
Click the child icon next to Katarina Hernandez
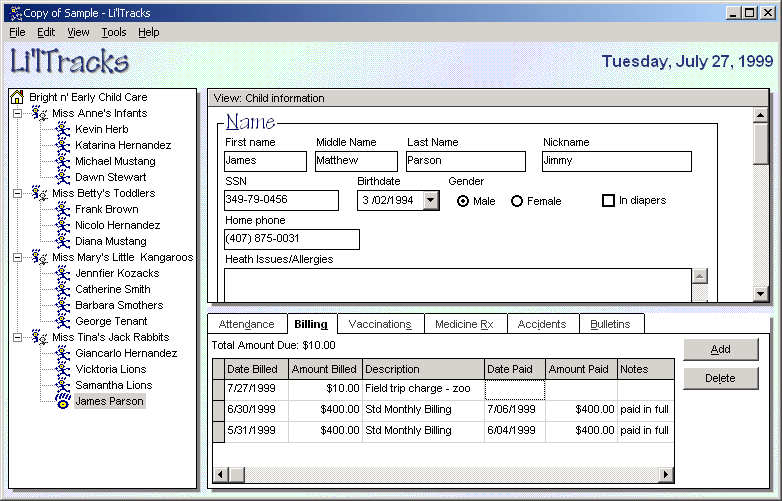[x=63, y=145]
